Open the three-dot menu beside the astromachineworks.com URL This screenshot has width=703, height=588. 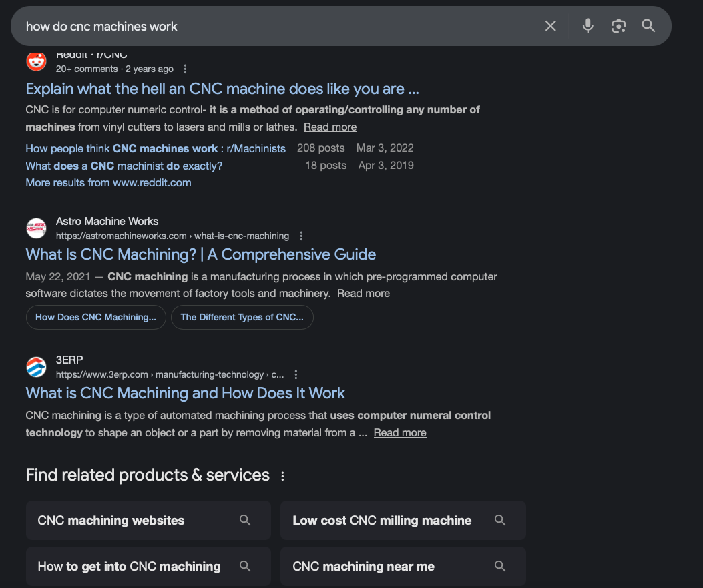coord(301,236)
